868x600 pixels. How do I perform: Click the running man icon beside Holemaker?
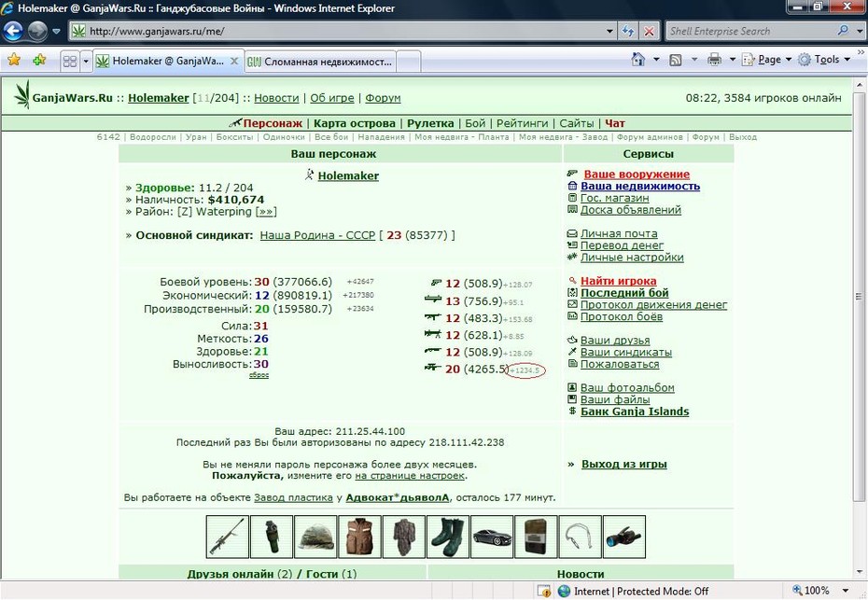(310, 174)
